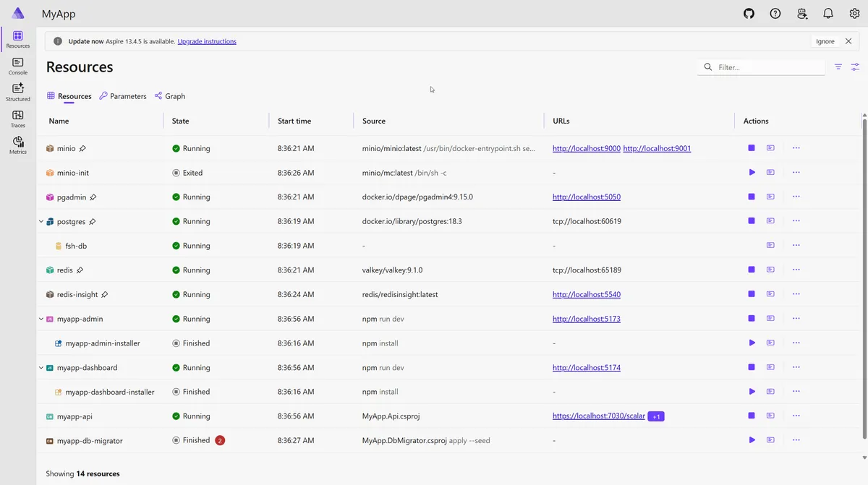Stop the myapp-dashboard resource
This screenshot has height=485, width=868.
pos(752,367)
